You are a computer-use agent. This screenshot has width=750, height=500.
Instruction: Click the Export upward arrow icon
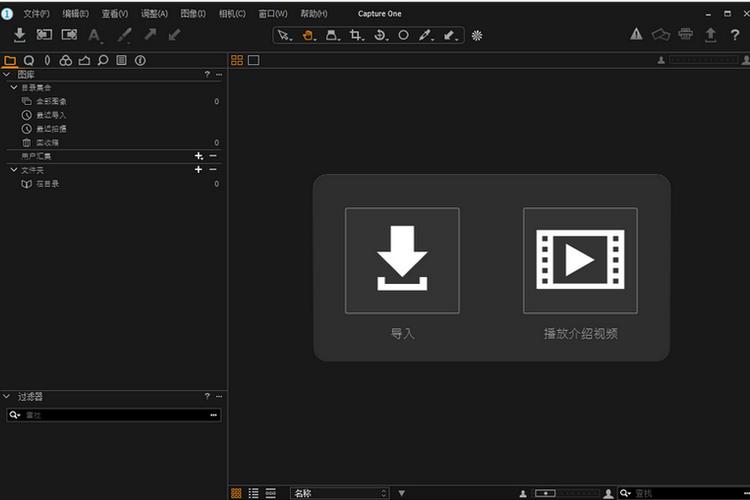(x=711, y=34)
